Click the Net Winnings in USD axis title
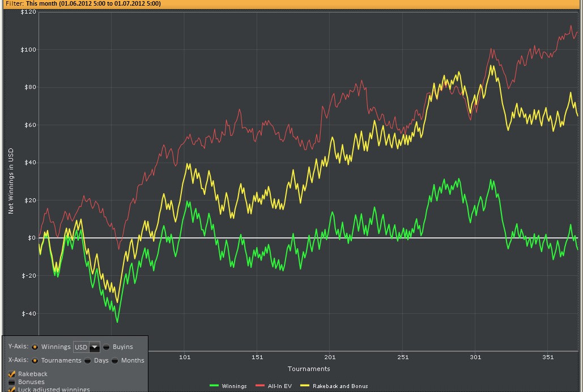 click(x=11, y=181)
